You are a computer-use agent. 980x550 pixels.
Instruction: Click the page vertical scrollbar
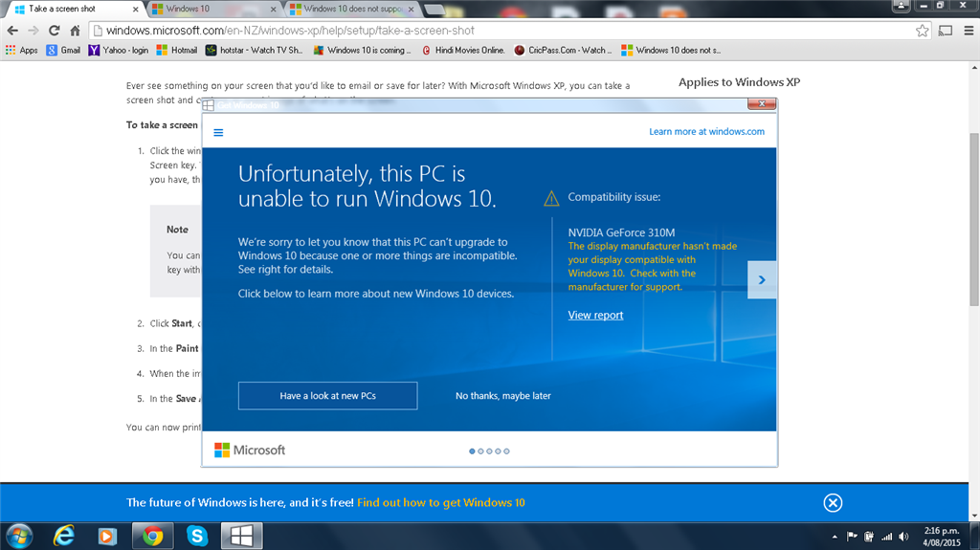[974, 219]
